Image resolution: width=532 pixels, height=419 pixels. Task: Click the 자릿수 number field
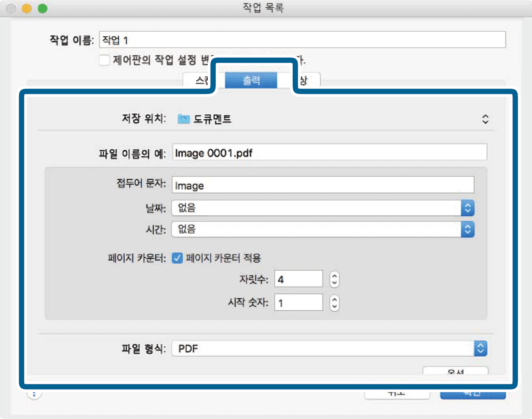[x=298, y=279]
